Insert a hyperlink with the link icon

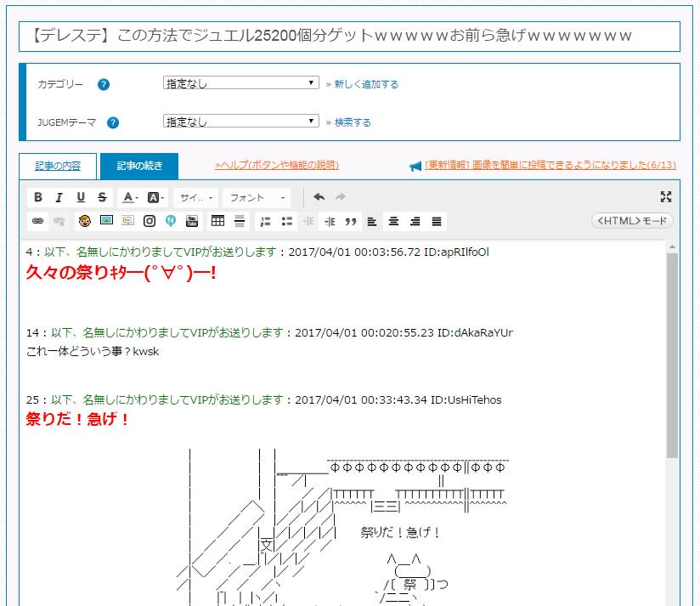click(38, 221)
